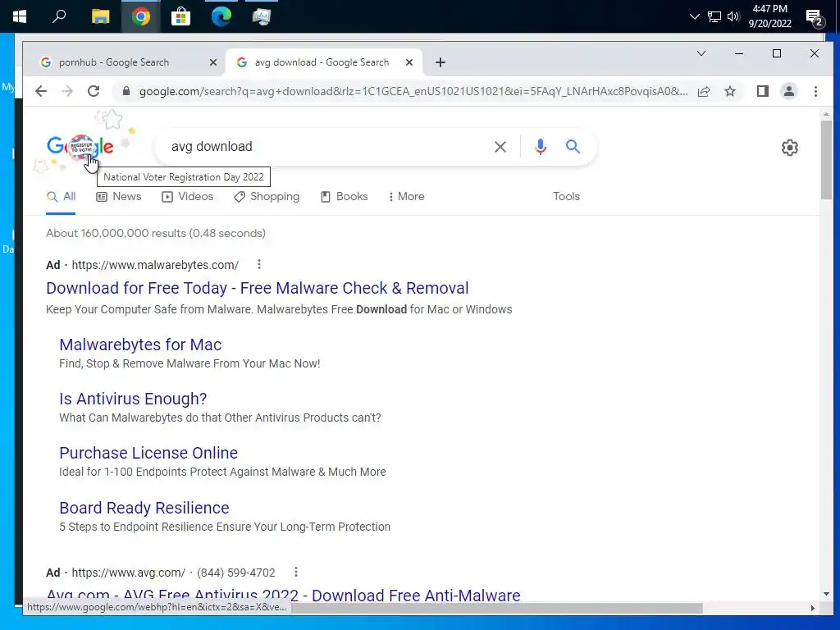840x630 pixels.
Task: Open Microsoft Edge from taskbar
Action: [x=221, y=16]
